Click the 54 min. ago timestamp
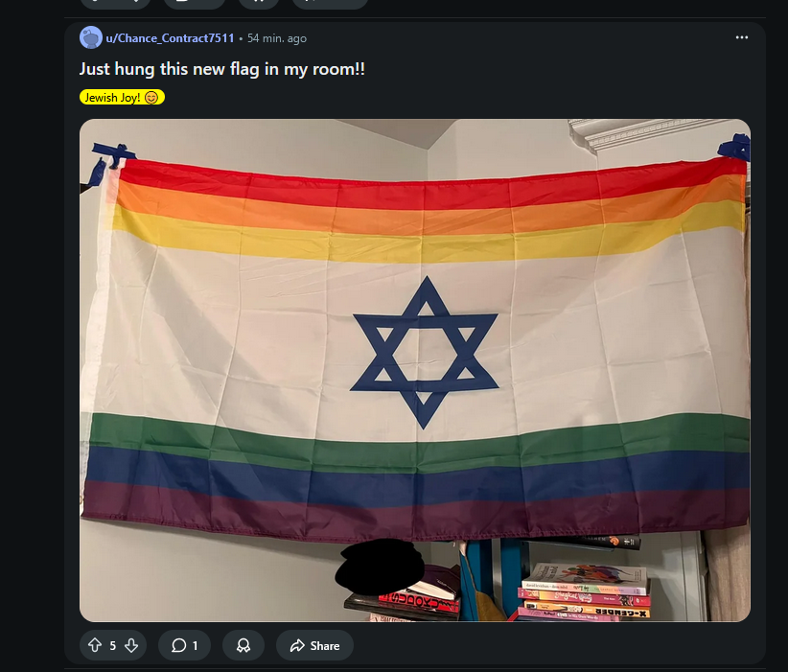The width and height of the screenshot is (788, 672). (277, 38)
